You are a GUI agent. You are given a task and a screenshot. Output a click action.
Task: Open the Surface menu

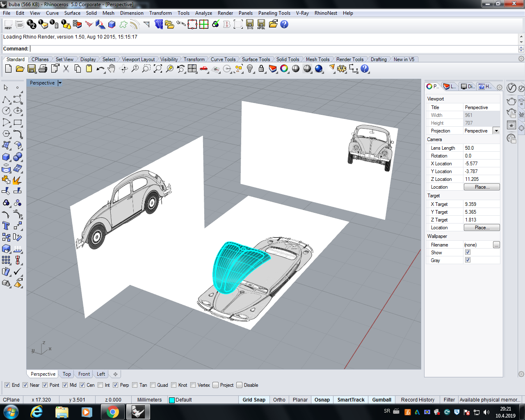tap(72, 13)
